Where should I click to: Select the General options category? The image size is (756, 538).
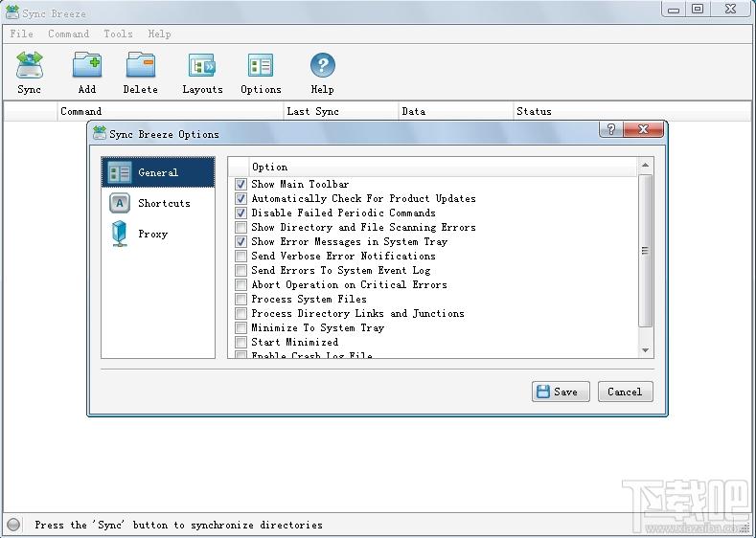click(158, 172)
